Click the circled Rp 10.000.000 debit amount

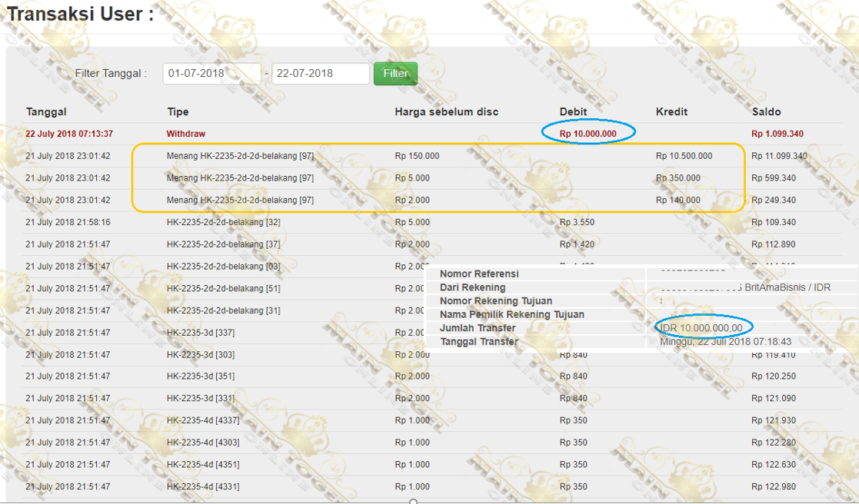588,134
